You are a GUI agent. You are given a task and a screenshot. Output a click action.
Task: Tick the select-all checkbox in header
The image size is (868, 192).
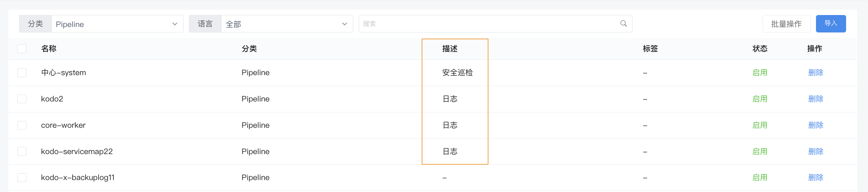tap(22, 49)
